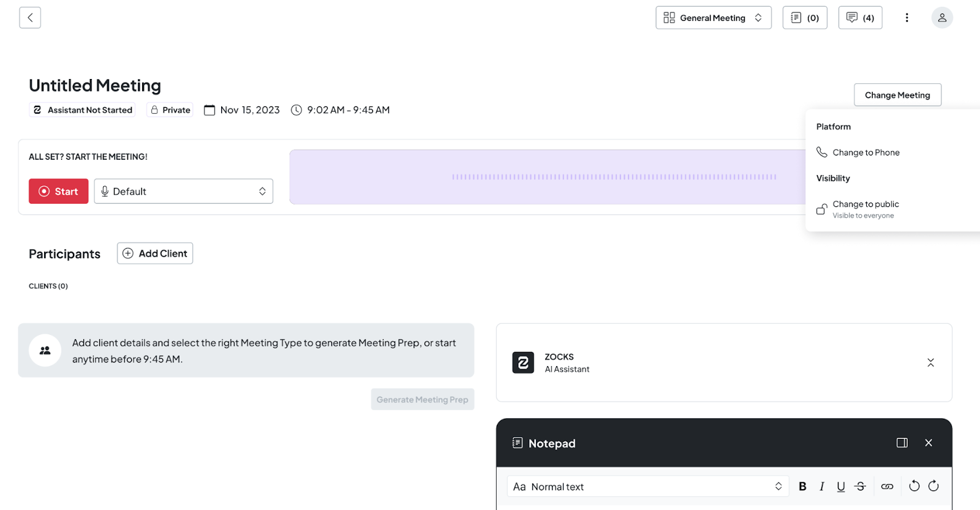Click the Change Meeting button
Viewport: 980px width, 510px height.
[897, 95]
